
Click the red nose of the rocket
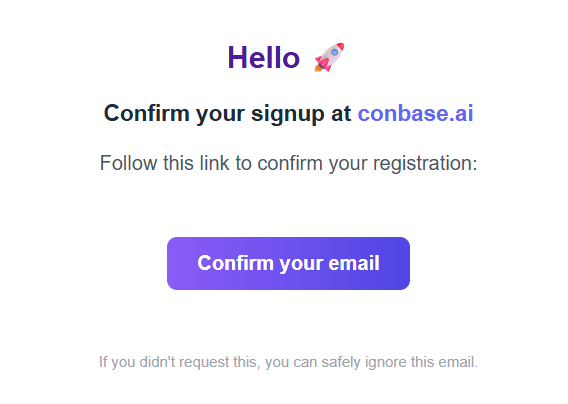[340, 47]
